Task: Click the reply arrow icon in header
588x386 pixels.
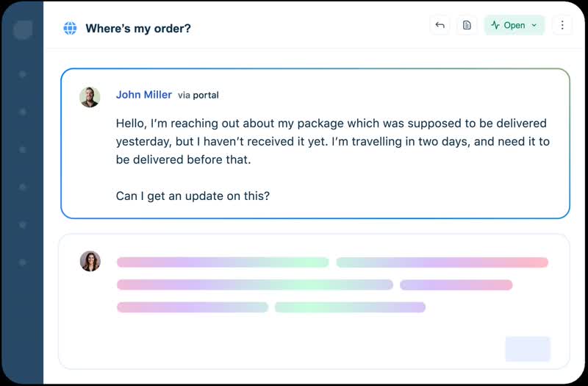Action: (440, 25)
